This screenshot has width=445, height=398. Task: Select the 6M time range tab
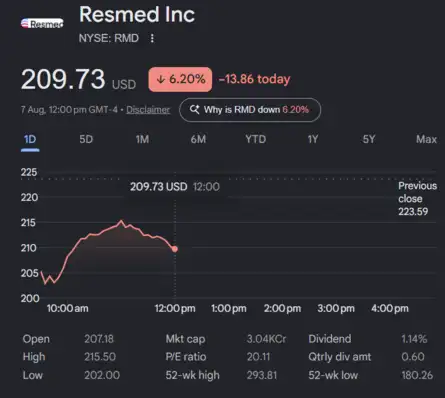(x=198, y=139)
